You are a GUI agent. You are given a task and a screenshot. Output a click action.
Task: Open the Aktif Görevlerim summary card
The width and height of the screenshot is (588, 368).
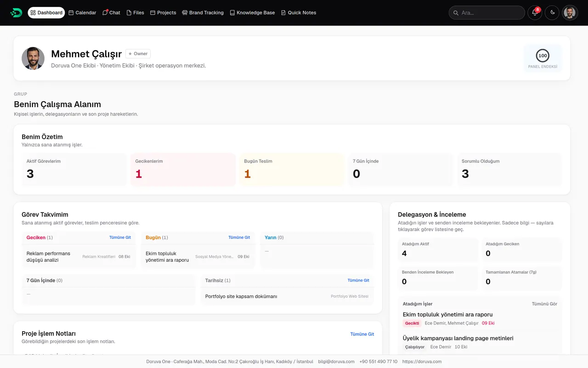click(74, 169)
